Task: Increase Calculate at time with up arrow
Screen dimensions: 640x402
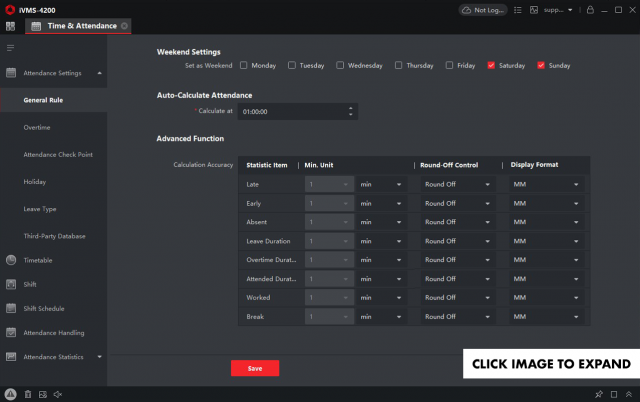Action: pos(351,109)
